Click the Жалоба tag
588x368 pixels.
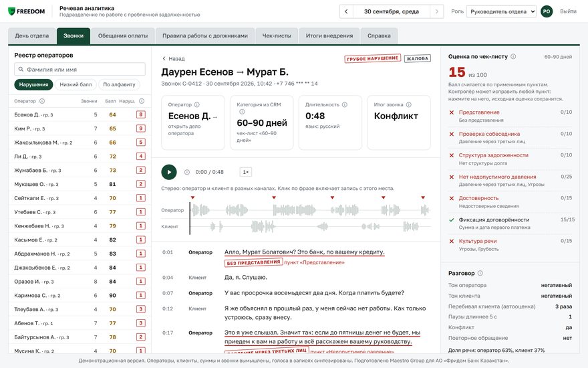click(418, 59)
